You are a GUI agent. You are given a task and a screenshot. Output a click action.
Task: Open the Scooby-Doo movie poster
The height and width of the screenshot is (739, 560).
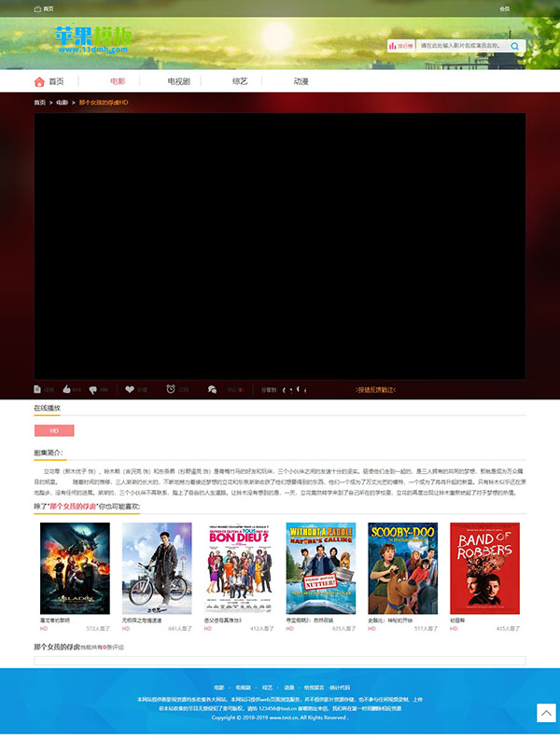coord(402,567)
